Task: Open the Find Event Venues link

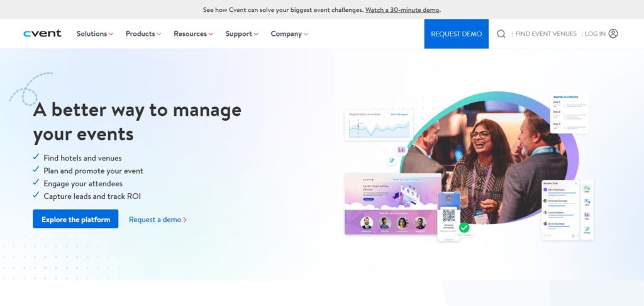Action: coord(546,34)
